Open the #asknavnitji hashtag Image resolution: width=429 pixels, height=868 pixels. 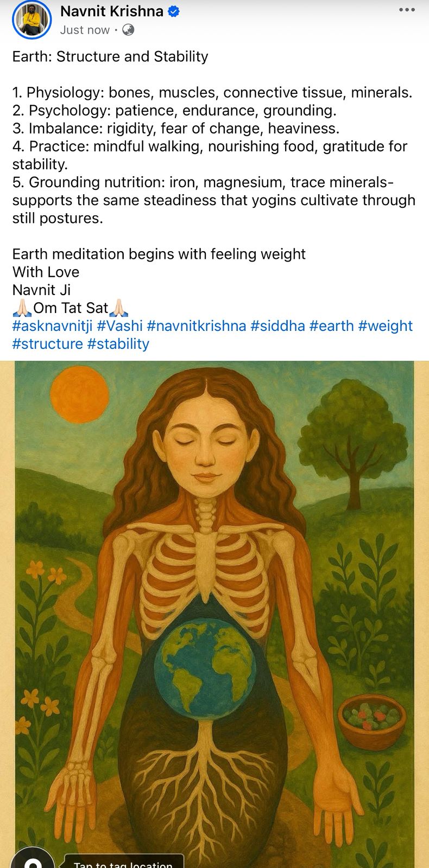click(52, 326)
